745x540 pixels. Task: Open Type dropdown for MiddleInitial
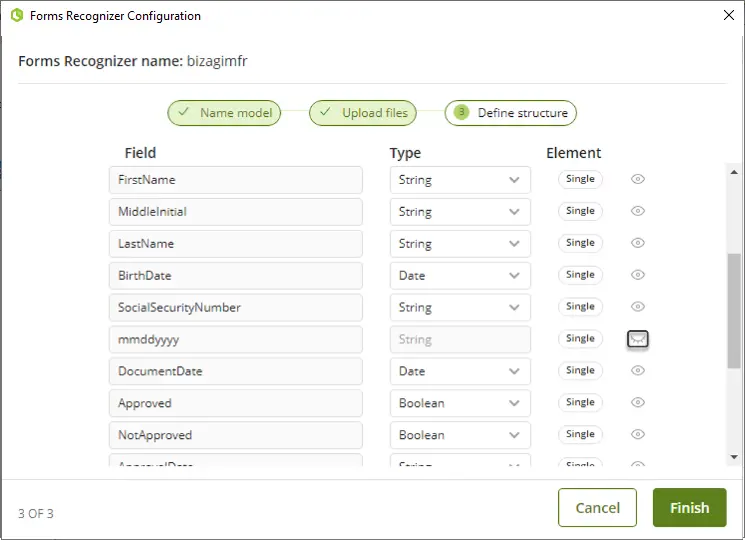pyautogui.click(x=460, y=212)
